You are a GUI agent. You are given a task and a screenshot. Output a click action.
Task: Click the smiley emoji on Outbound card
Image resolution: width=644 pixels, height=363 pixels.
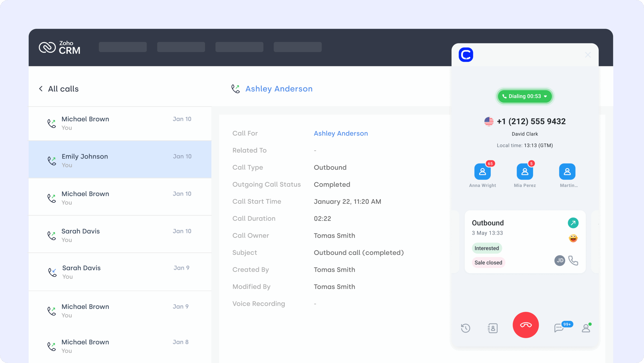pos(573,238)
